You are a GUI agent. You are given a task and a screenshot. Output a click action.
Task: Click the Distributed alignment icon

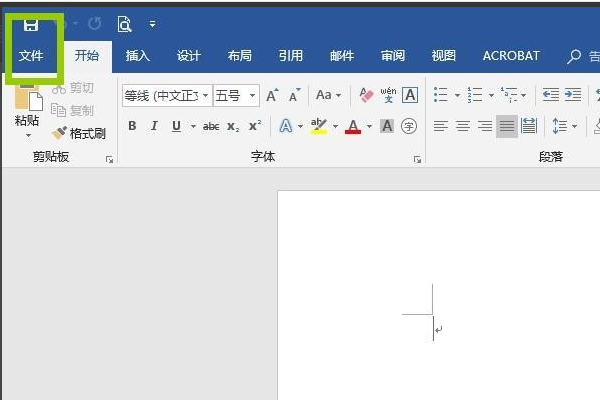529,126
